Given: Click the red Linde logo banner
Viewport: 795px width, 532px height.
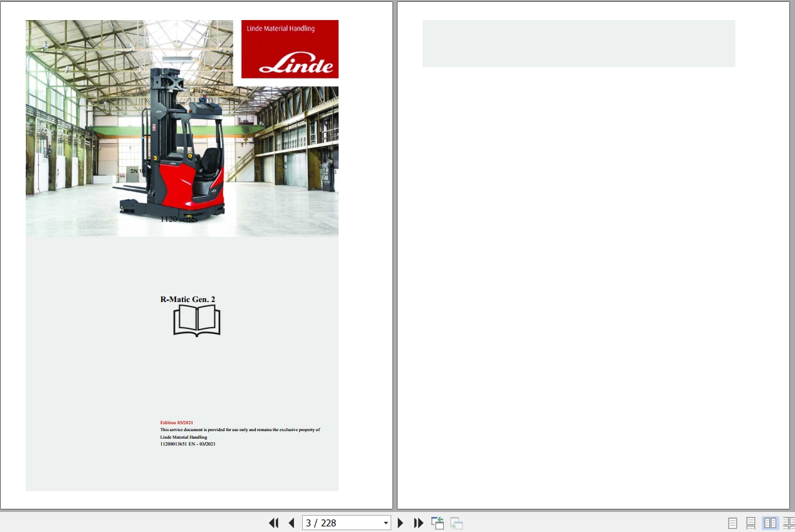Looking at the screenshot, I should pos(290,49).
